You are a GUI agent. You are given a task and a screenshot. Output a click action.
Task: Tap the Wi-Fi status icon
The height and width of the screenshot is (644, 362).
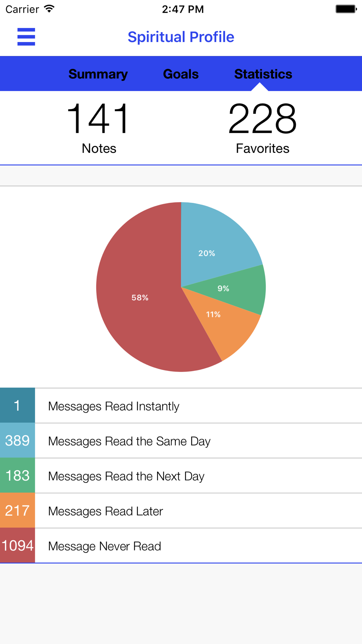(x=49, y=9)
